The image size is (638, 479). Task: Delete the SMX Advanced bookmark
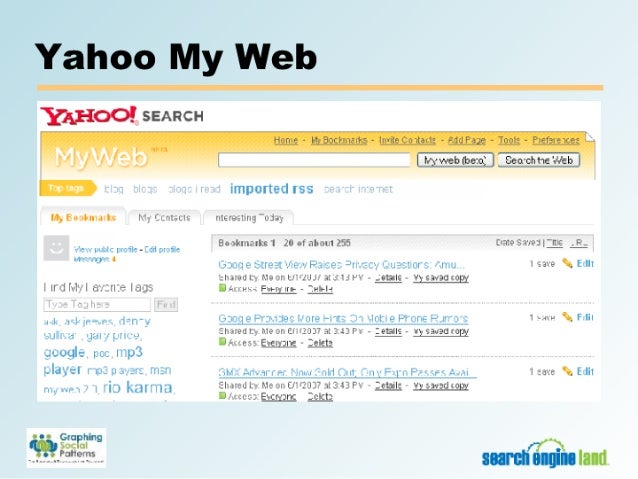click(320, 396)
